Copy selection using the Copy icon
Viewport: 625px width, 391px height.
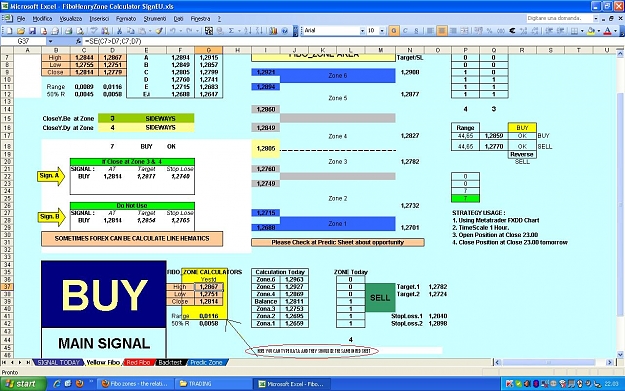[131, 31]
